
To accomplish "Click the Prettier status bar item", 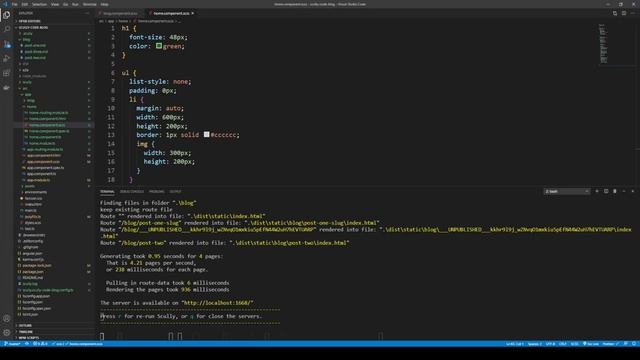I will point(610,344).
